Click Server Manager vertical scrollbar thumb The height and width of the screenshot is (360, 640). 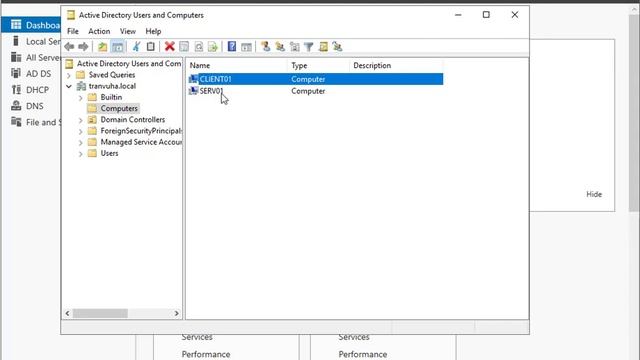pos(634,112)
